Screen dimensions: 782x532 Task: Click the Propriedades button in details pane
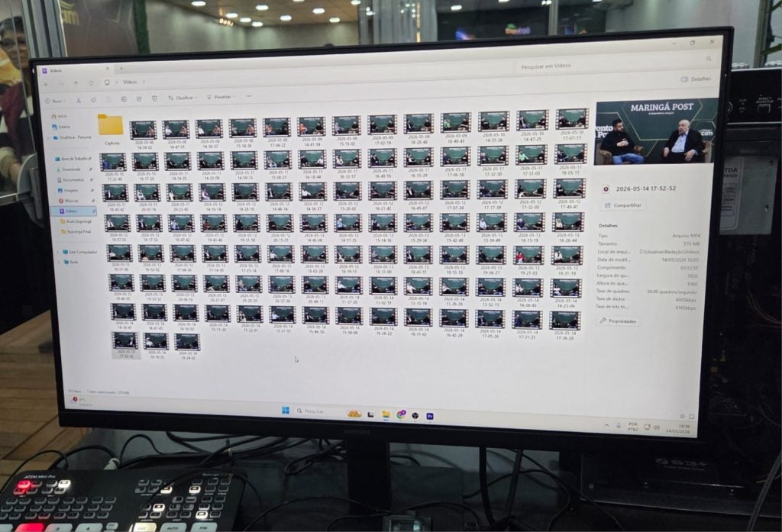coord(619,321)
